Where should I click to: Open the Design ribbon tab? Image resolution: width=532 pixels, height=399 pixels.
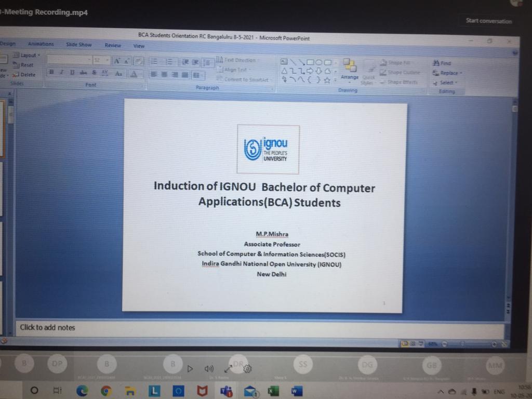pos(8,44)
